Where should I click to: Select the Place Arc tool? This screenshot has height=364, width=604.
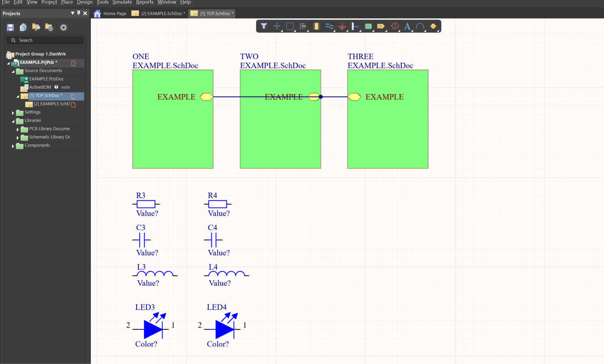420,26
